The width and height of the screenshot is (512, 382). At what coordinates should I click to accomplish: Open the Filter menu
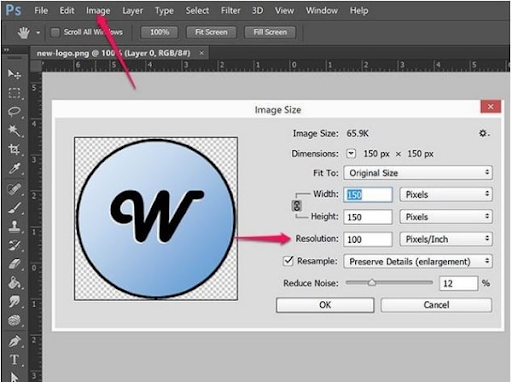230,11
